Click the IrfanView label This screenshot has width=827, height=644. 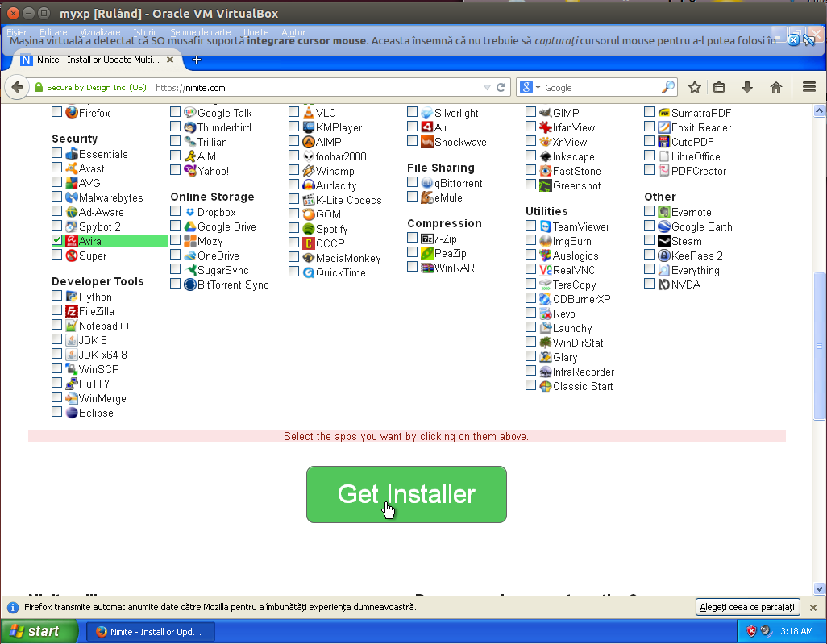(x=573, y=127)
